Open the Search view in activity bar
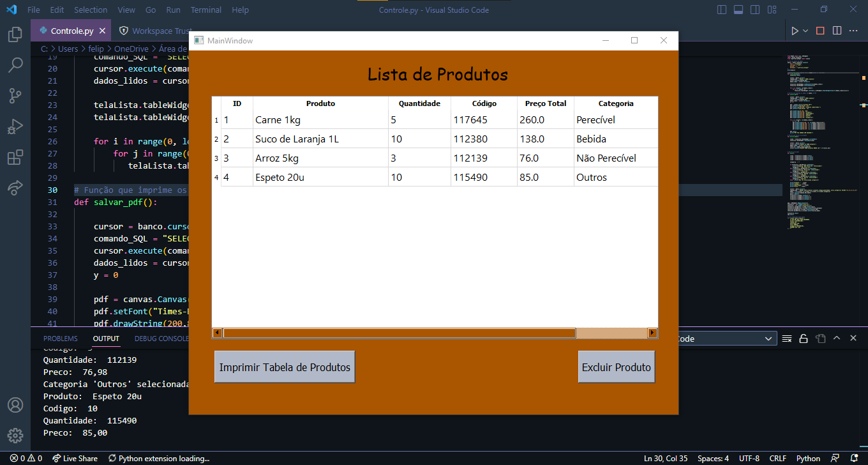 [x=15, y=65]
